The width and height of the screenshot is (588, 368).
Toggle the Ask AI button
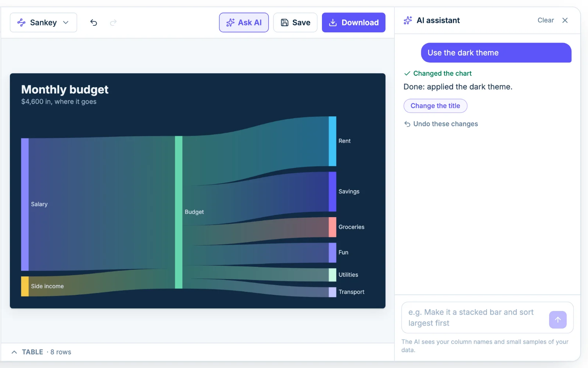[244, 22]
